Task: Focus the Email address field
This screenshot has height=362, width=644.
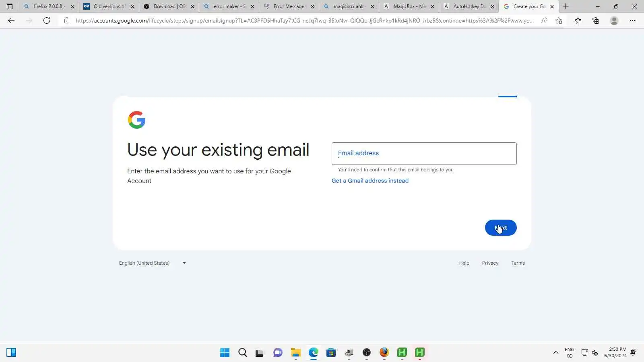Action: (424, 153)
